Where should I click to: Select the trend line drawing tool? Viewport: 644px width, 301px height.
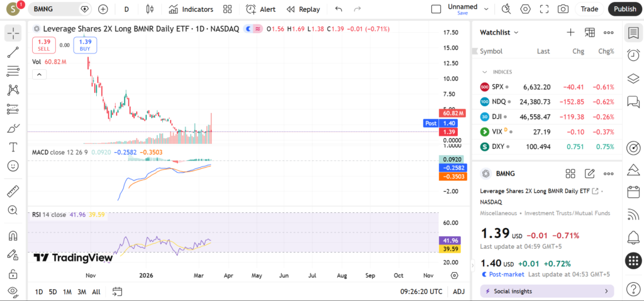(13, 52)
